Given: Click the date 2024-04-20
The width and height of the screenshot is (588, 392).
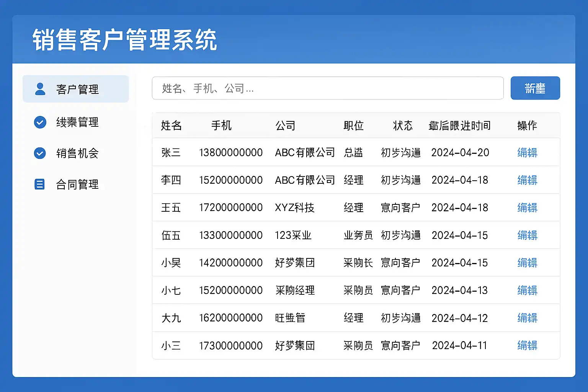Looking at the screenshot, I should (460, 152).
